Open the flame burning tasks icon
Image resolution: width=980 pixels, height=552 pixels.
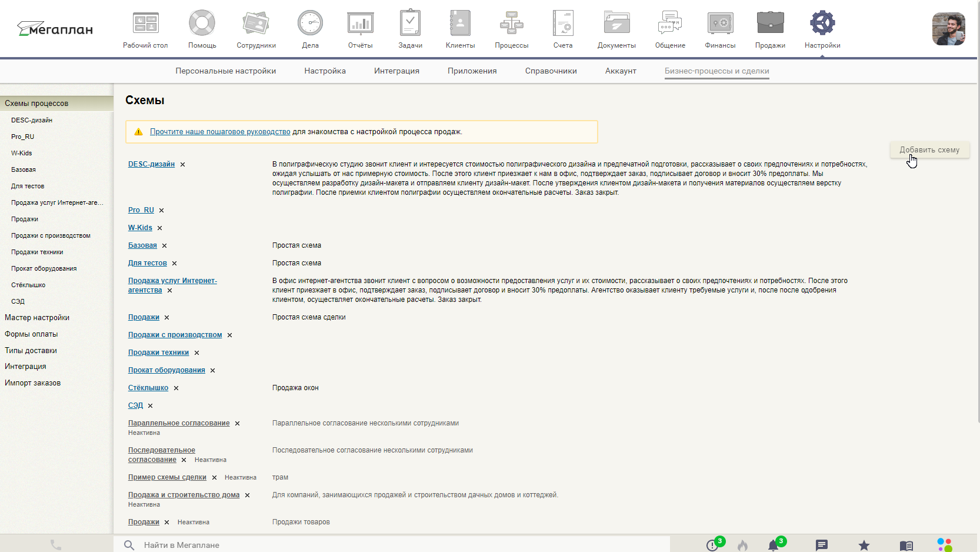[x=742, y=545]
